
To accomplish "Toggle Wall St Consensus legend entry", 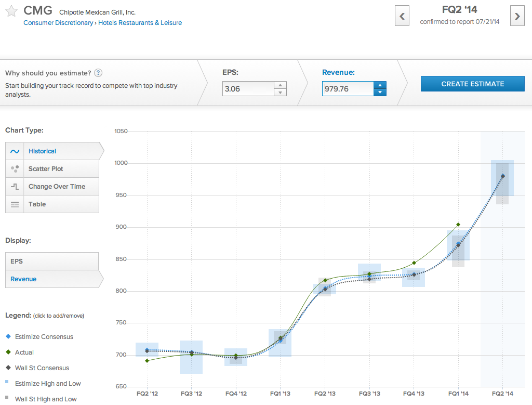I will (x=37, y=368).
